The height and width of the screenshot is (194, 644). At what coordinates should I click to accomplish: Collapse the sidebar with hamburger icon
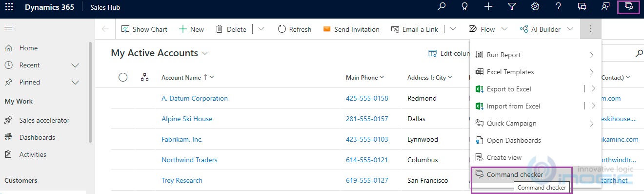tap(8, 29)
